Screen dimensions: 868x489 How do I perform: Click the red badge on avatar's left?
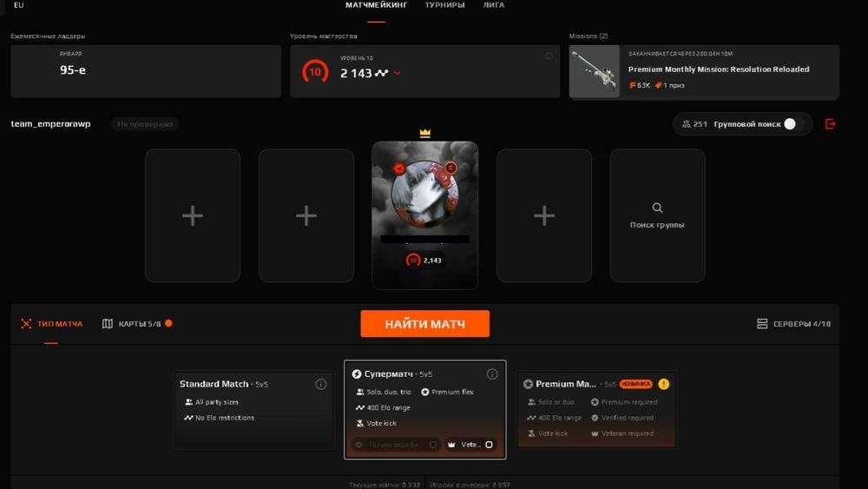[399, 169]
